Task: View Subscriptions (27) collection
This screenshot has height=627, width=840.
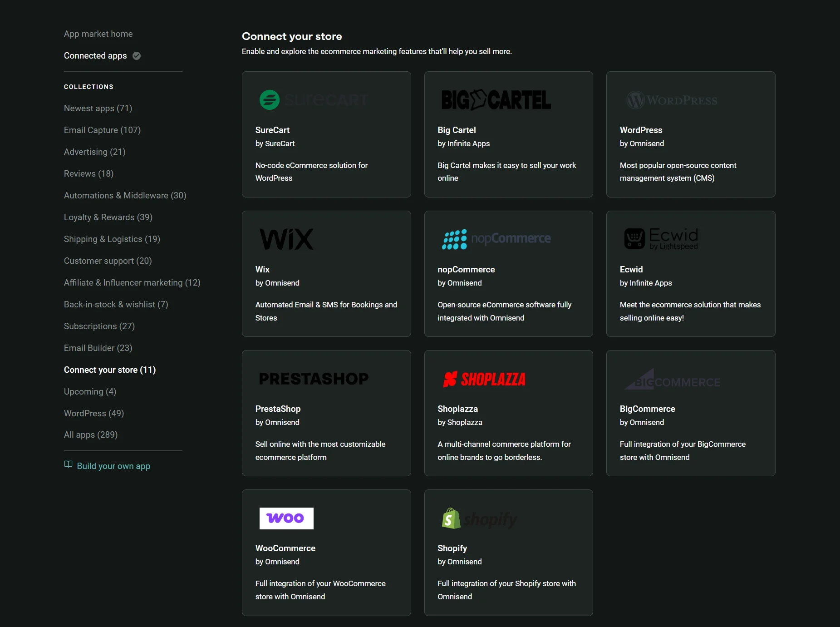Action: pyautogui.click(x=99, y=326)
